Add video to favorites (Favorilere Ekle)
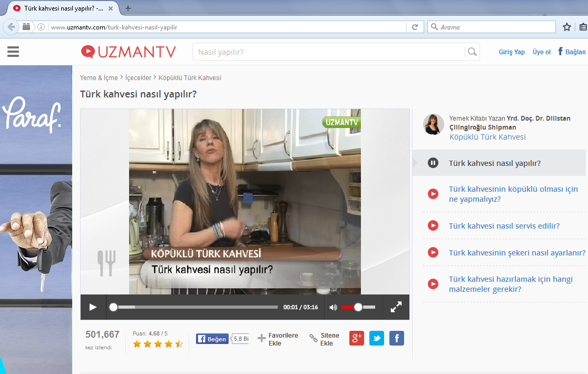The width and height of the screenshot is (588, 374). [x=278, y=339]
